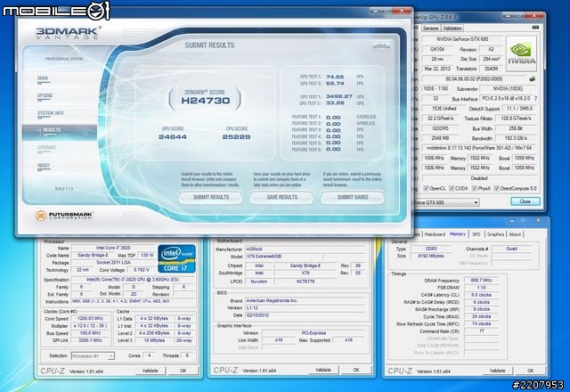
Task: Click Close in the GPU-Z window
Action: 525,201
